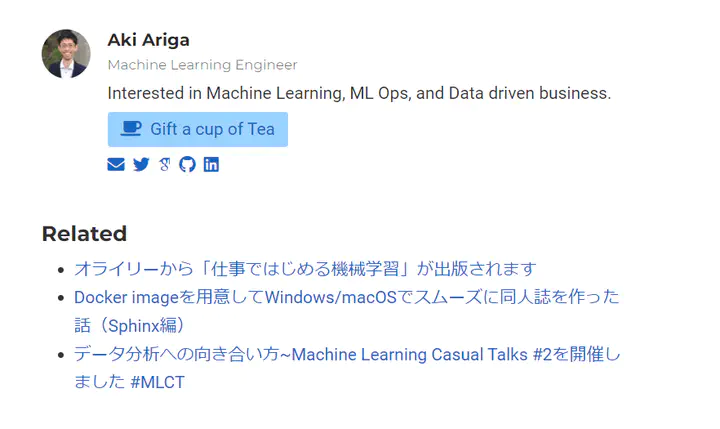
Task: Click Aki Ariga's round profile photo
Action: [66, 54]
